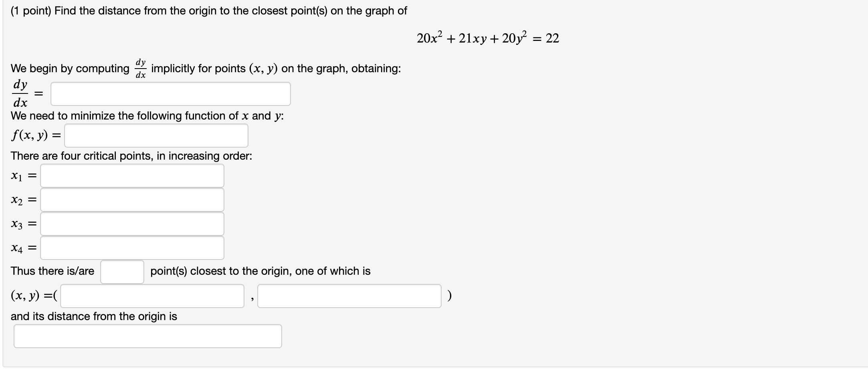Click the dy/dx fraction label beside the input

point(19,93)
